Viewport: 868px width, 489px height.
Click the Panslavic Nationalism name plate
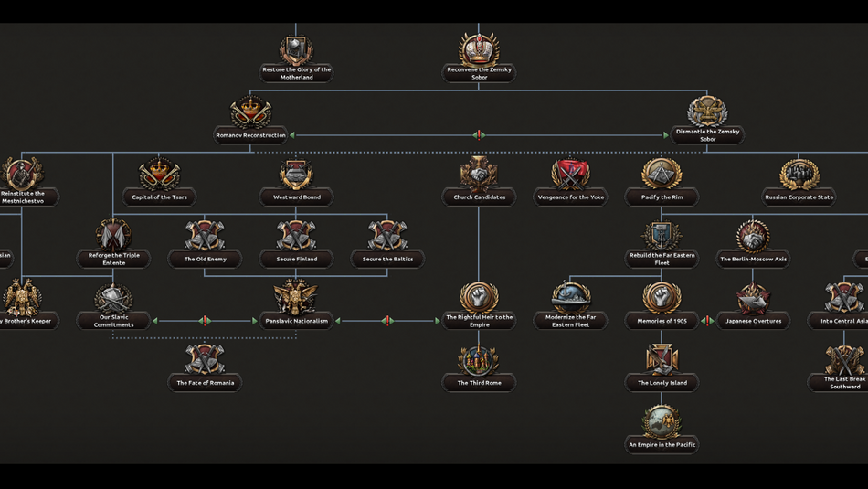pyautogui.click(x=296, y=321)
